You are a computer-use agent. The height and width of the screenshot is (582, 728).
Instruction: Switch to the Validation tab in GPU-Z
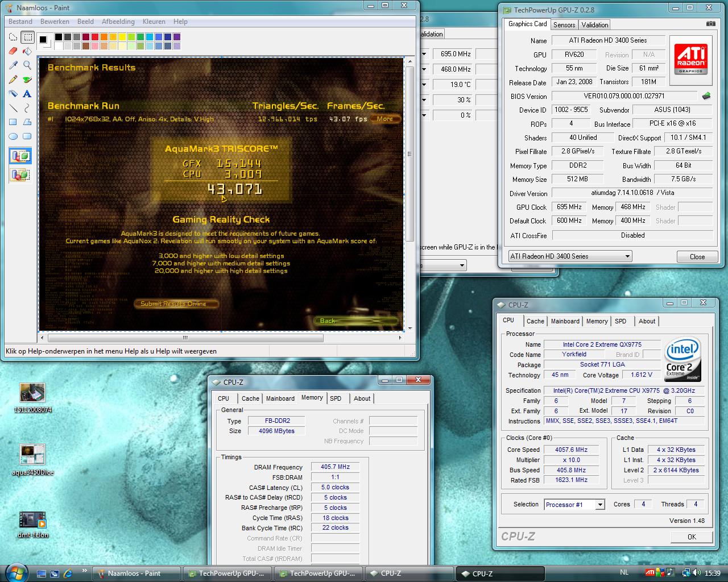(595, 24)
